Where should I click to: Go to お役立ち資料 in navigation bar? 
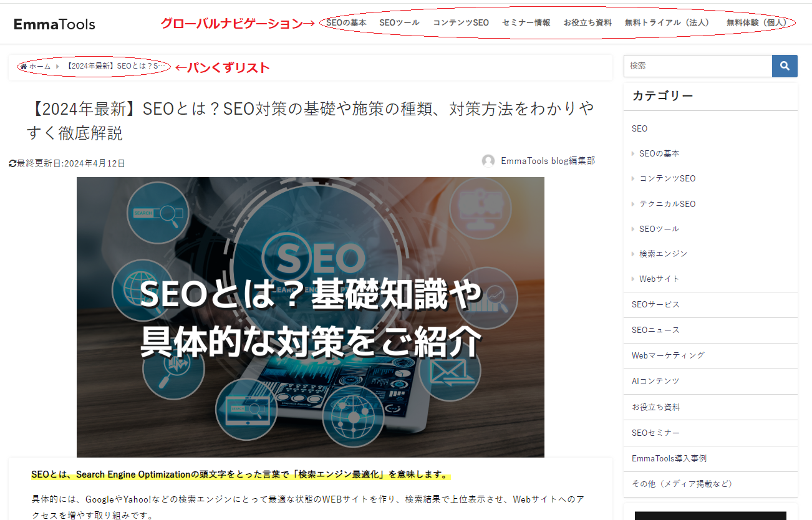(587, 22)
